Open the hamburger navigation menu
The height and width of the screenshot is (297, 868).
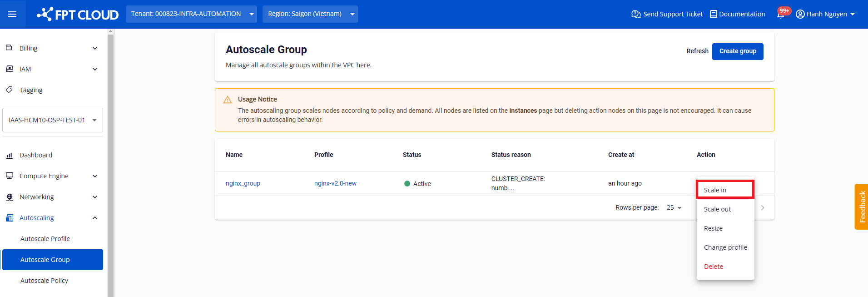tap(12, 14)
